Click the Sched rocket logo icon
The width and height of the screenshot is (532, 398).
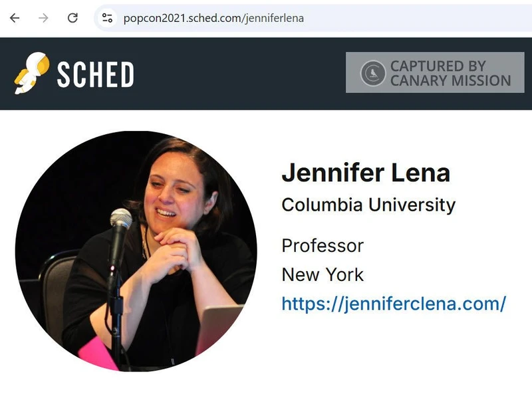pos(31,73)
